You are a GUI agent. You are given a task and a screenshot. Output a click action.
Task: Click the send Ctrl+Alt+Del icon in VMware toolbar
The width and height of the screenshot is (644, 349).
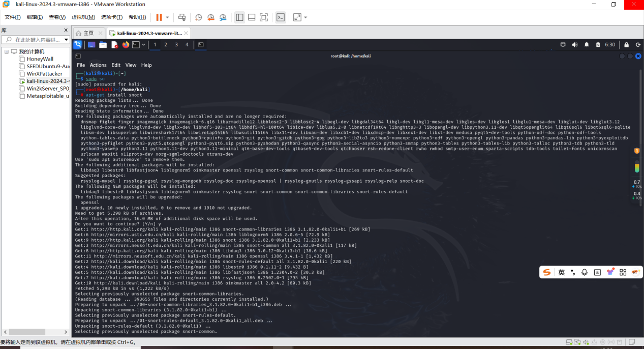pyautogui.click(x=182, y=17)
